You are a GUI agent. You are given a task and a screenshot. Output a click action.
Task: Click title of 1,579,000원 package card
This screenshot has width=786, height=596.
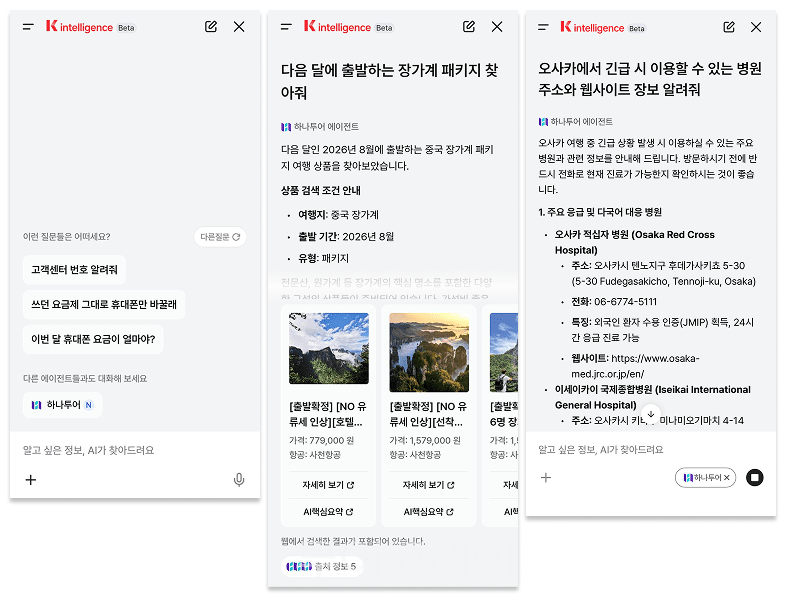(428, 414)
